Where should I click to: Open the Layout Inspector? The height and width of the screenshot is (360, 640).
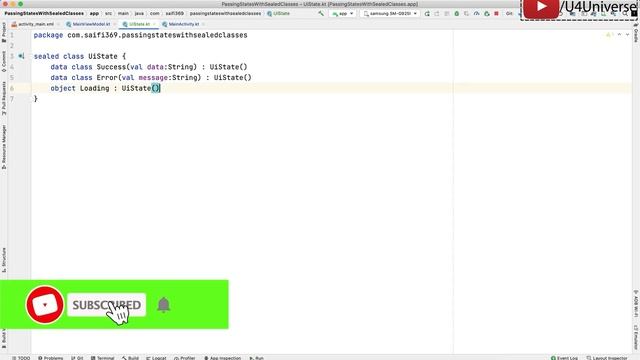[607, 358]
